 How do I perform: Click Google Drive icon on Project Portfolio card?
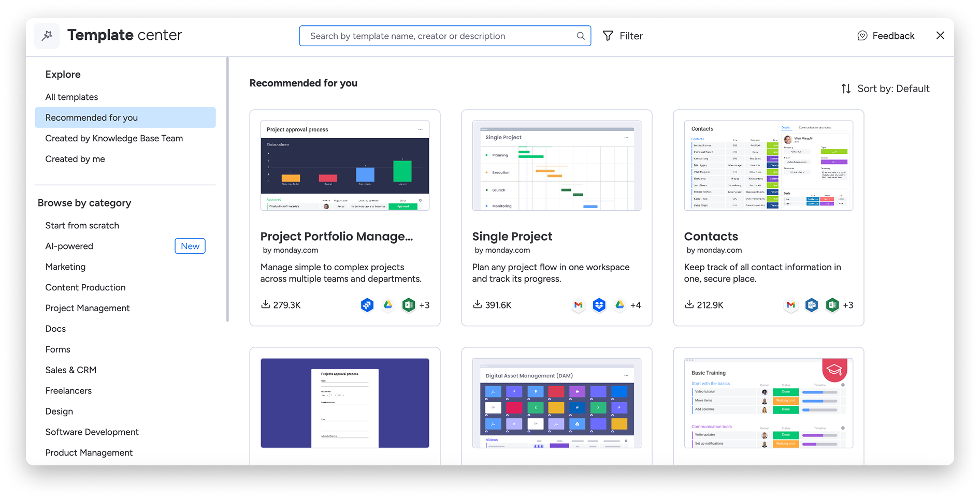pyautogui.click(x=388, y=305)
